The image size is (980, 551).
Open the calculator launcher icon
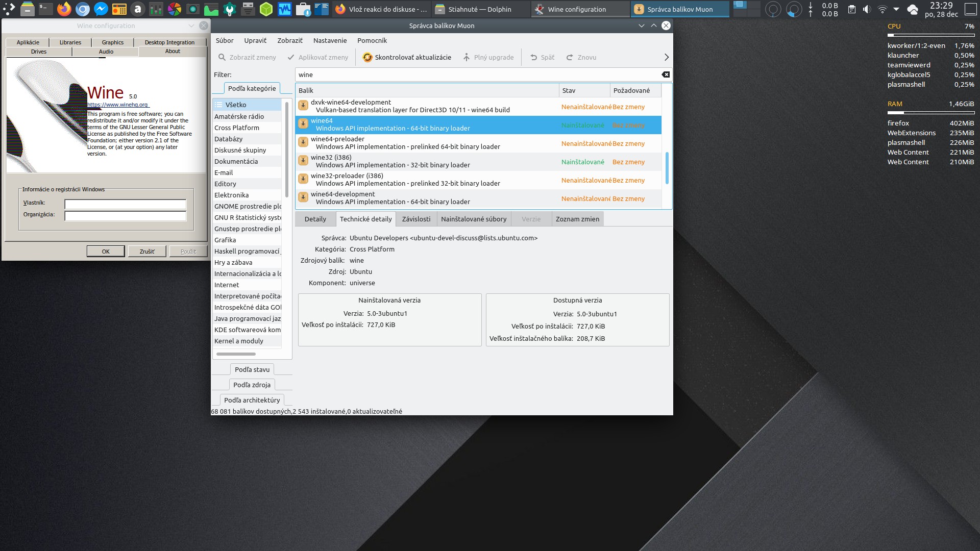tap(119, 9)
